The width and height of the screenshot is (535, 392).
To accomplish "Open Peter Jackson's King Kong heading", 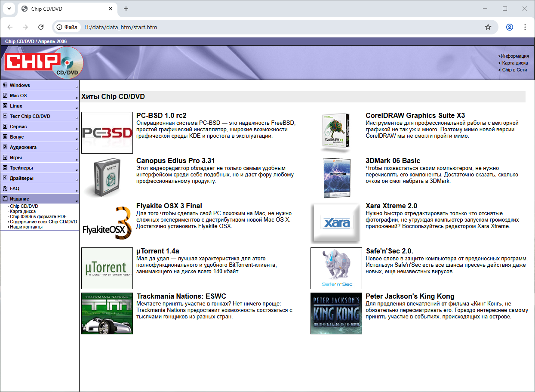I will 410,296.
